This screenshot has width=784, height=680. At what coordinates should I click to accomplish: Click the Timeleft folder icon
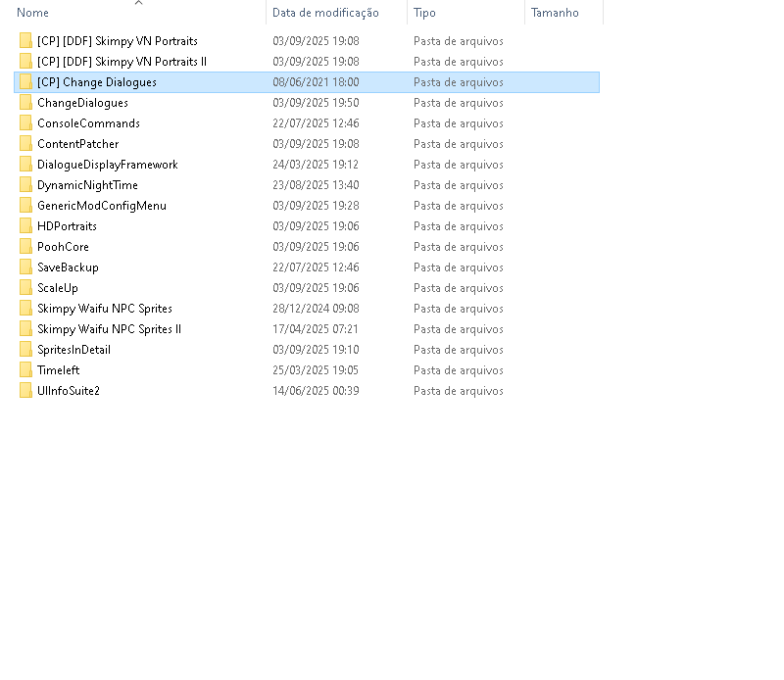coord(25,369)
